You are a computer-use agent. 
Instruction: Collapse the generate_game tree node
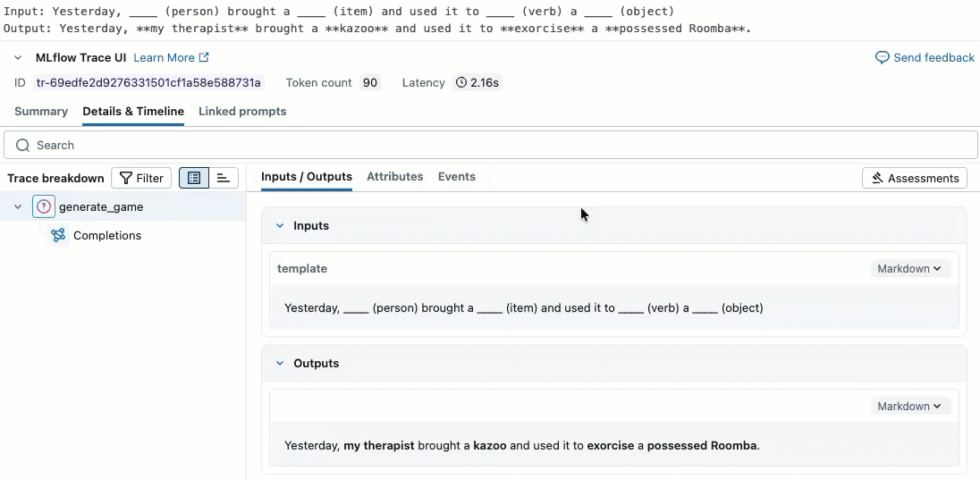18,206
